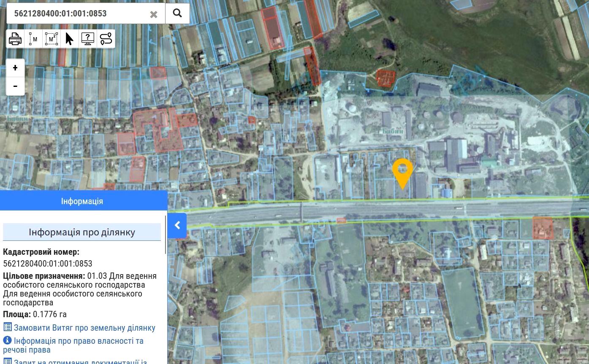Screen dimensions: 589x364
Task: Select the red parcel near the highway's right end
Action: coord(543,228)
